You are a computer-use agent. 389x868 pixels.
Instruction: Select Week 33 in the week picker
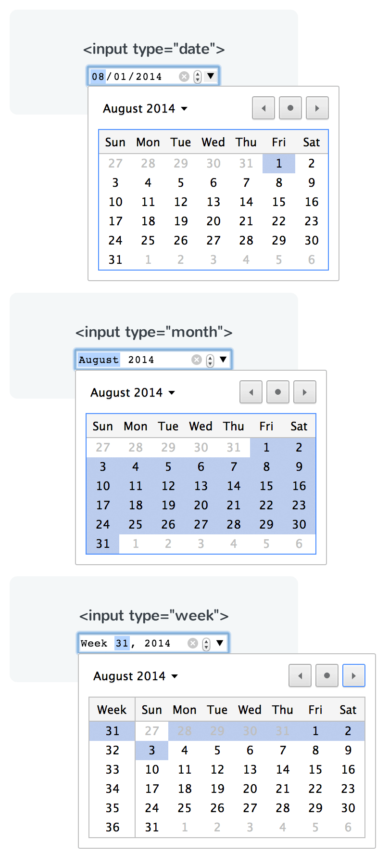click(112, 769)
